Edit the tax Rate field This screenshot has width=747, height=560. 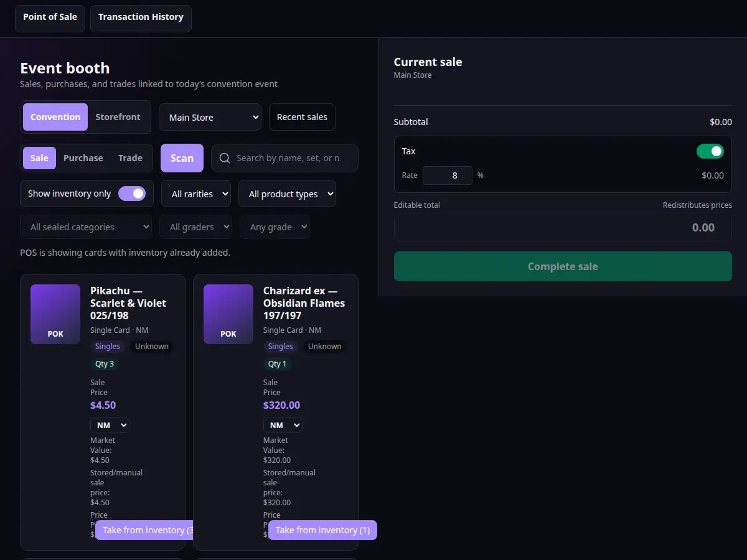pyautogui.click(x=448, y=175)
